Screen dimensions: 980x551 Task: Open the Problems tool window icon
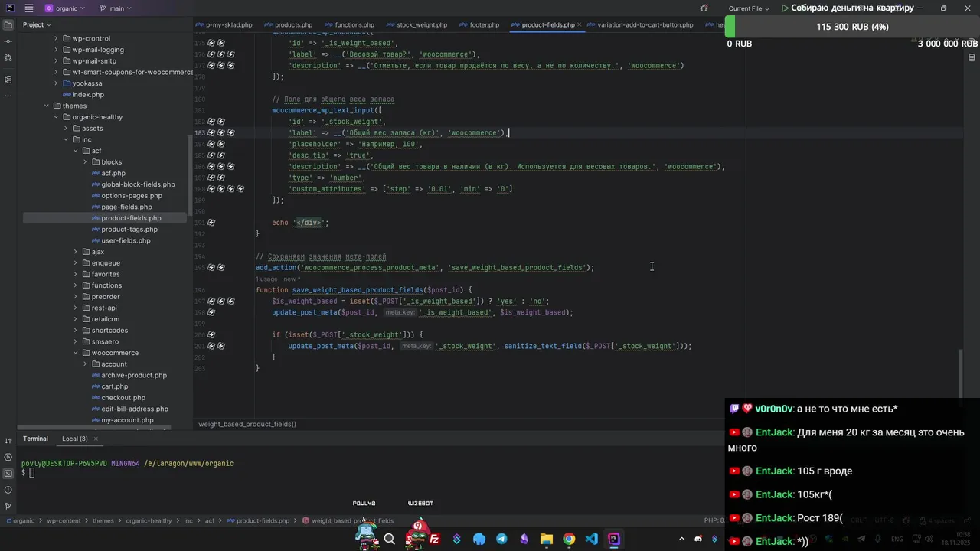tap(8, 490)
